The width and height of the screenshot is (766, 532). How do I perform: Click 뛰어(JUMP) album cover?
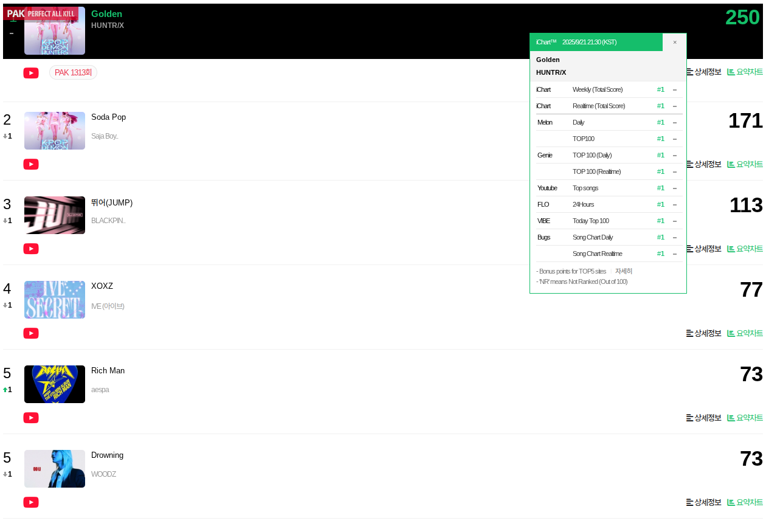[x=55, y=215]
